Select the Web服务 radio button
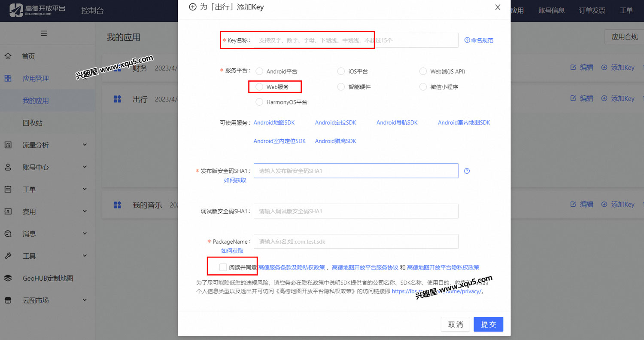The height and width of the screenshot is (340, 644). [x=259, y=87]
